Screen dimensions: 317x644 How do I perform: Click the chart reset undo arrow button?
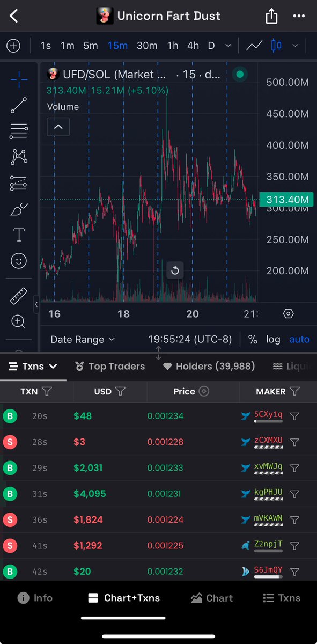point(175,270)
